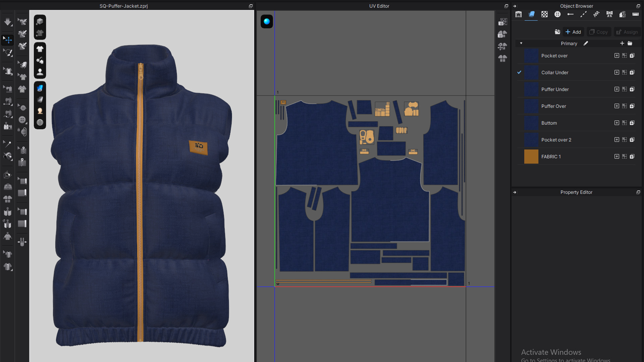This screenshot has height=362, width=644.
Task: Open the checkered Graphic tab in Object Browser
Action: coord(544,14)
